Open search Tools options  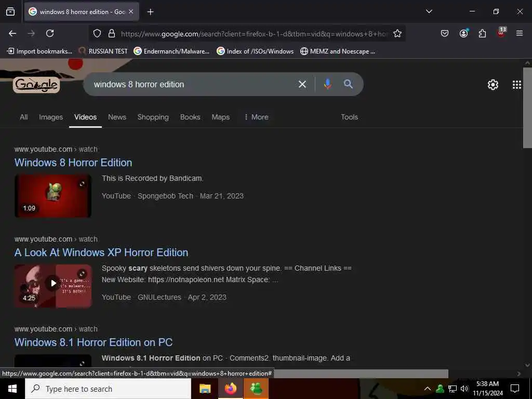(x=350, y=117)
